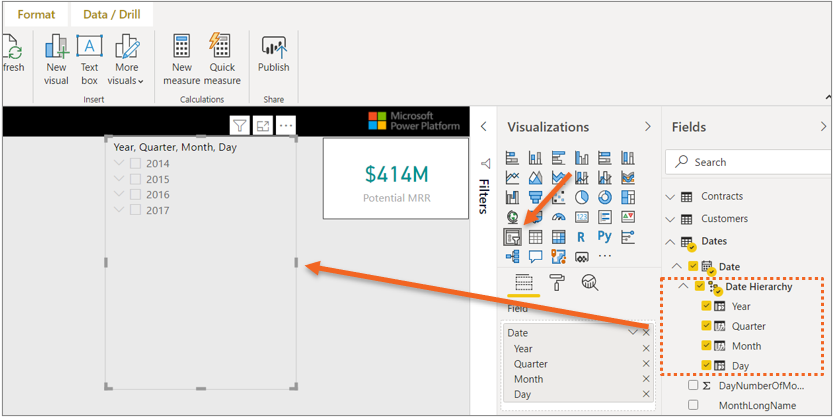Select the Line chart visualization
834x420 pixels.
pos(512,178)
